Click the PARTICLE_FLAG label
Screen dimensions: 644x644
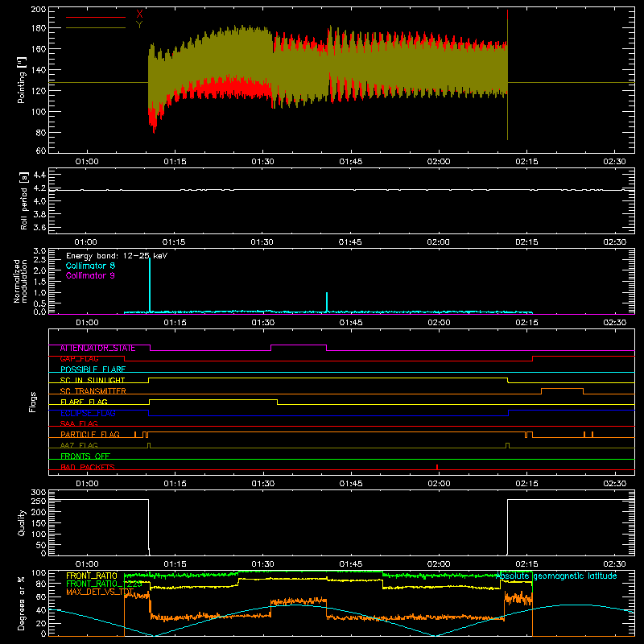(90, 435)
